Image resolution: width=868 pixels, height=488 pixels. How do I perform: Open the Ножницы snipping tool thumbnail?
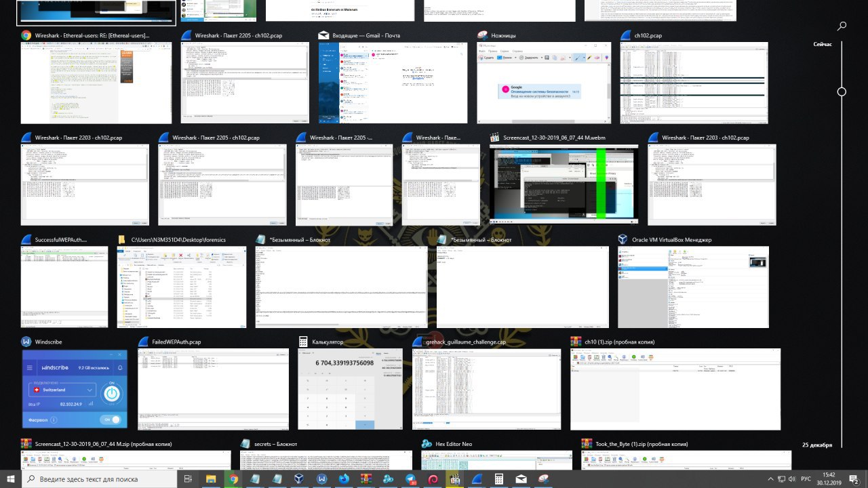point(545,83)
